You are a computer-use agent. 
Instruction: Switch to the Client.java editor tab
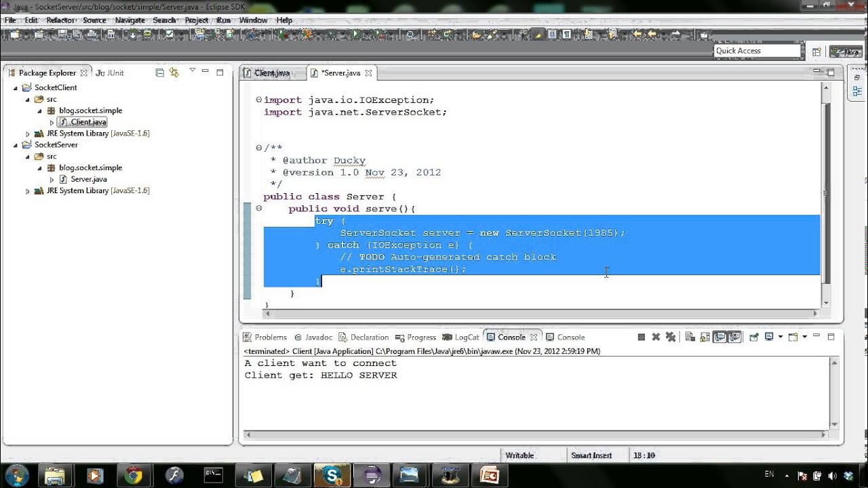(x=272, y=73)
